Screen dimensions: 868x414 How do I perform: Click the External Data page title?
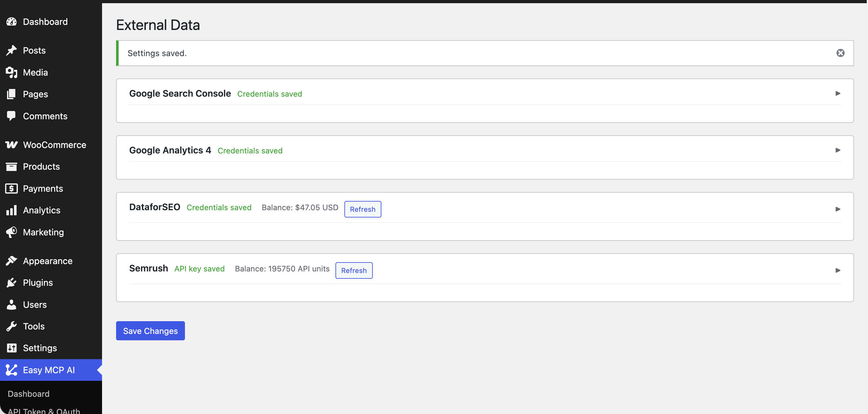coord(158,25)
